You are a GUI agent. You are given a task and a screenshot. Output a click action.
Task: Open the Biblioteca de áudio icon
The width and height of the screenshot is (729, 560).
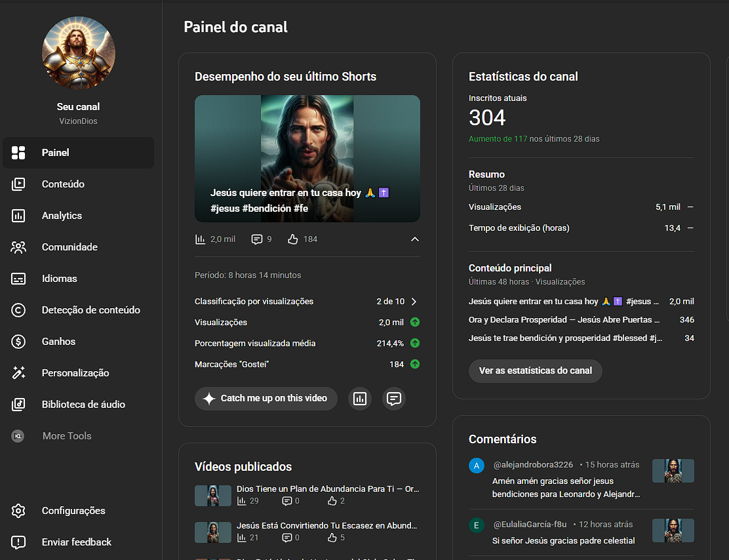pos(18,405)
